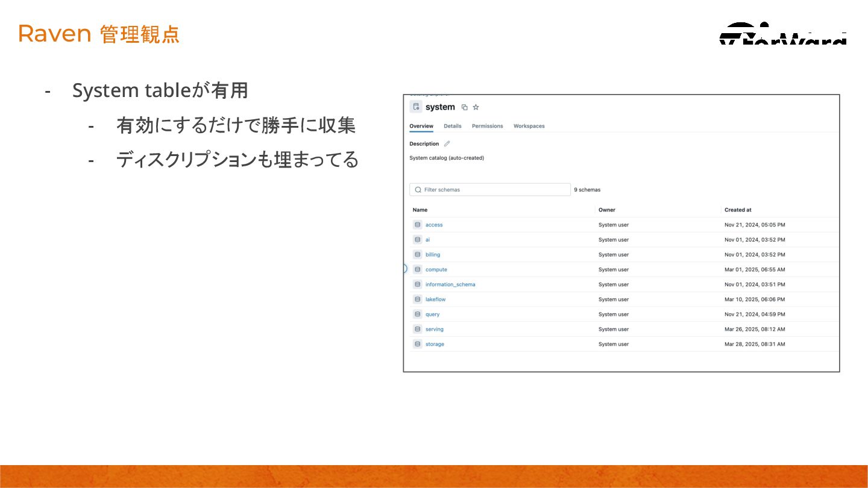This screenshot has width=868, height=488.
Task: Select 'Mar 10, 2025, 06:06 PM' date
Action: tap(755, 299)
